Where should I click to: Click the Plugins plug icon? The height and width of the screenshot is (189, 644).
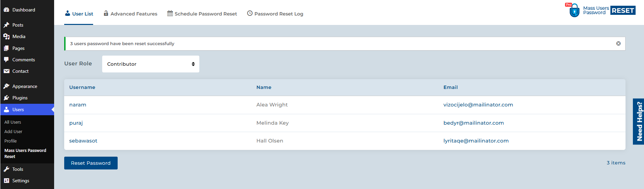[x=6, y=98]
